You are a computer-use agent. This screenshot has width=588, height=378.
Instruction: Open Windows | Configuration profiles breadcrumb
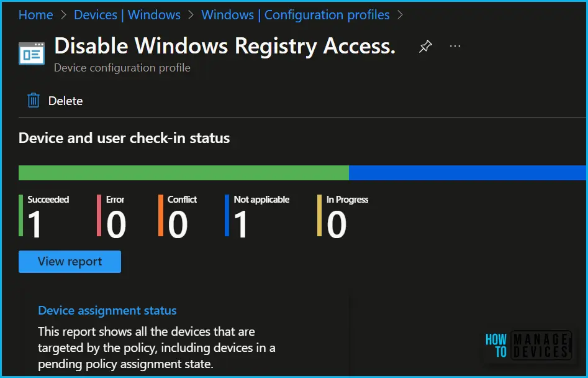click(x=296, y=15)
